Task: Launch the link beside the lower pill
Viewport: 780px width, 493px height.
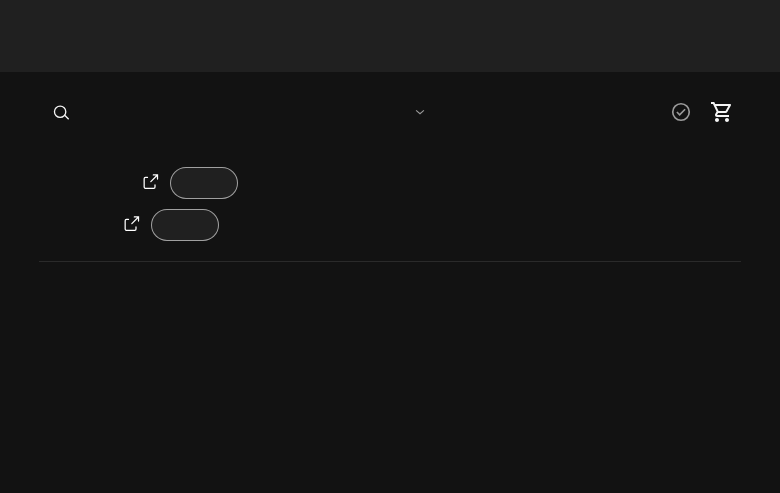Action: point(132,223)
